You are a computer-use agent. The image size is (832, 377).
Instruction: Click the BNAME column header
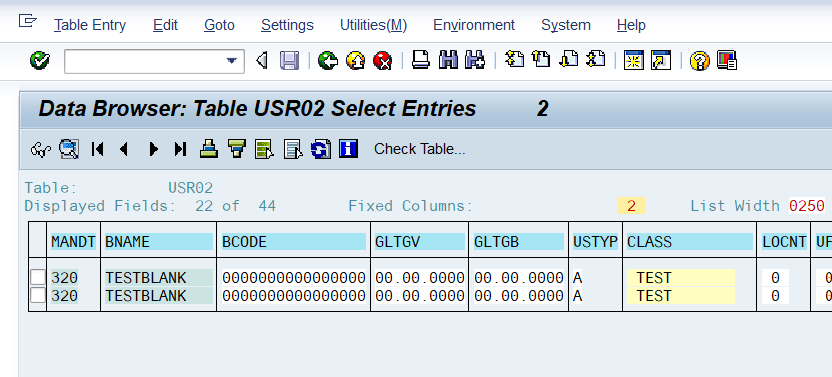point(159,242)
